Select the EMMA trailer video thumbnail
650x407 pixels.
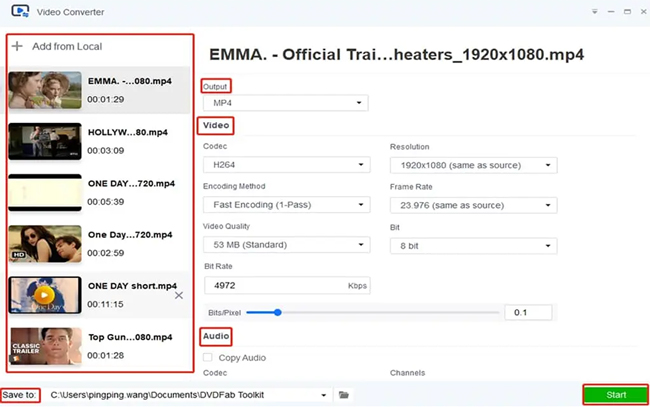pos(44,90)
